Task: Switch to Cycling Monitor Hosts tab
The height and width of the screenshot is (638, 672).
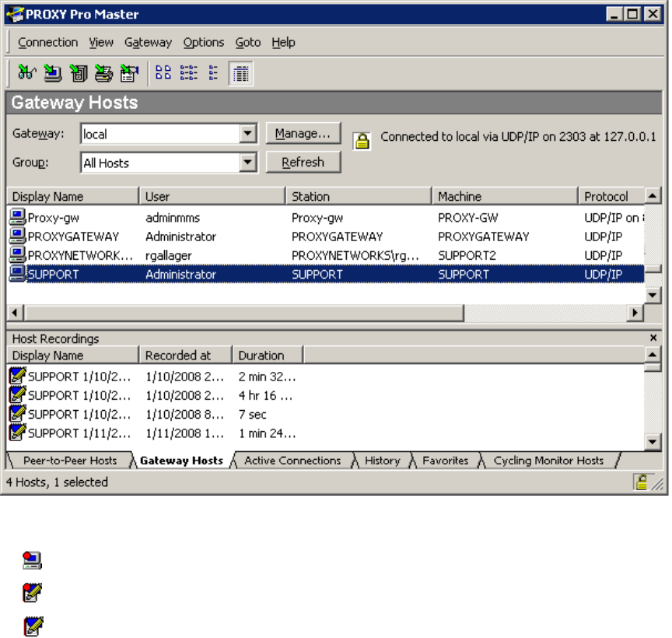Action: 548,461
